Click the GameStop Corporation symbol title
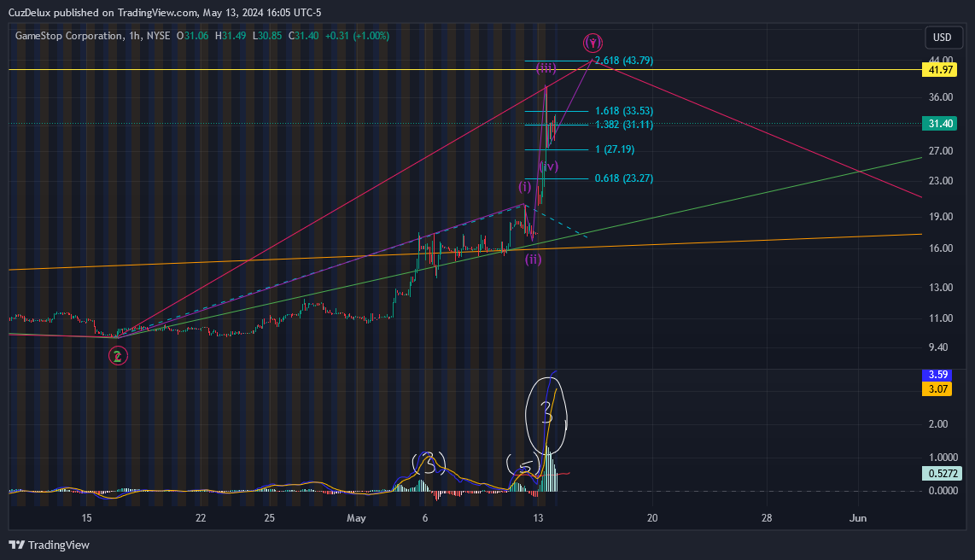975x560 pixels. point(69,36)
